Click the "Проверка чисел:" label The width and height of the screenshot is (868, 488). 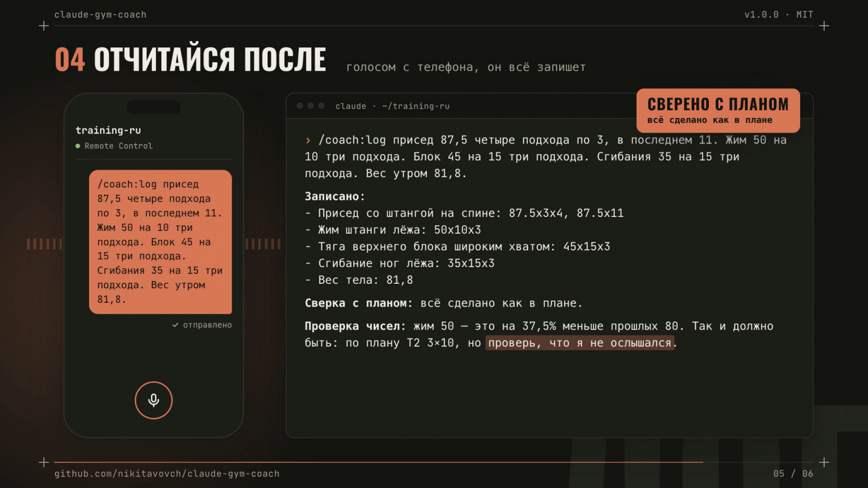(x=355, y=326)
